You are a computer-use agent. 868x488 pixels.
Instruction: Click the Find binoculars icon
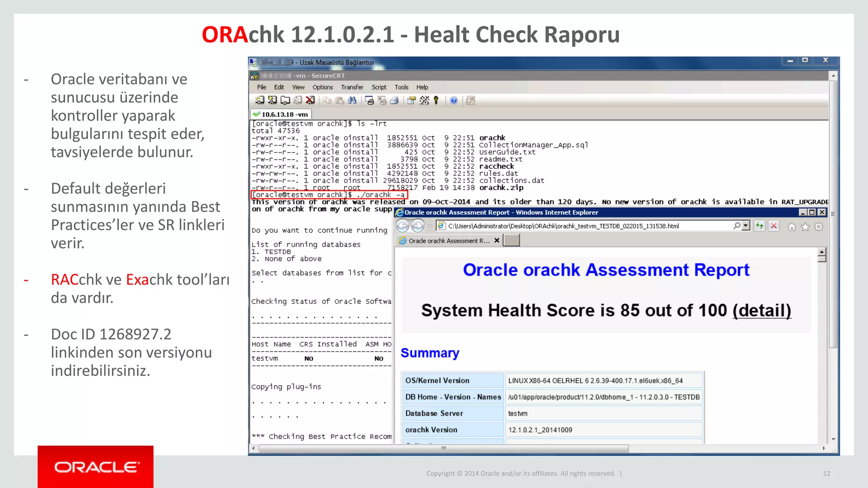coord(352,100)
